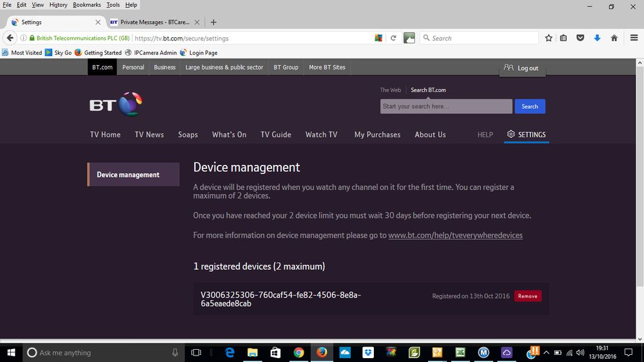Bookmark this page with the star icon
The width and height of the screenshot is (644, 362).
click(x=549, y=38)
